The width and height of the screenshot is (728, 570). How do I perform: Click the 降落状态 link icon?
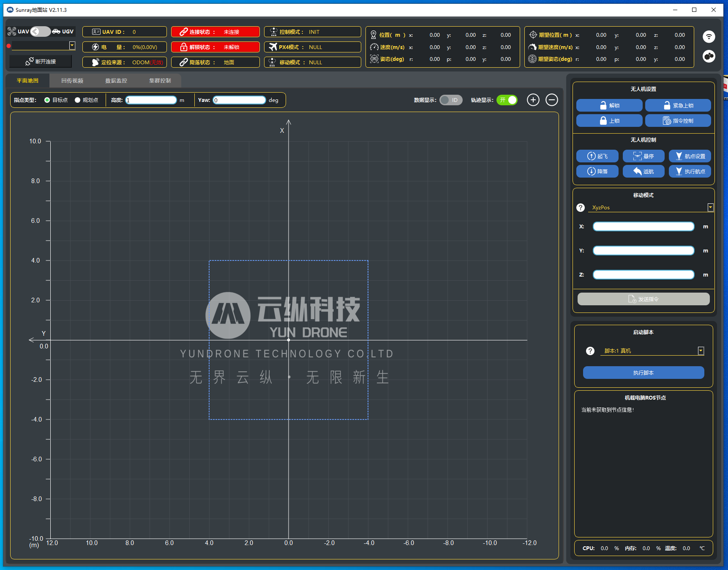[x=183, y=62]
